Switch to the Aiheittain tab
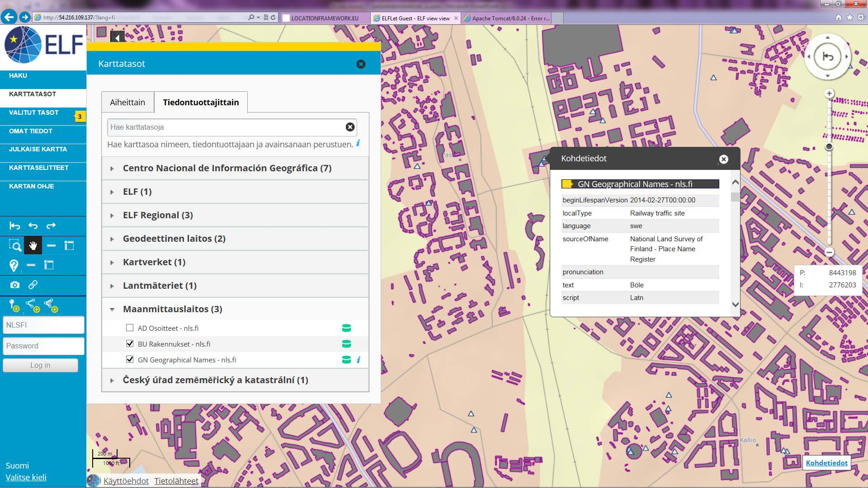 [x=127, y=102]
